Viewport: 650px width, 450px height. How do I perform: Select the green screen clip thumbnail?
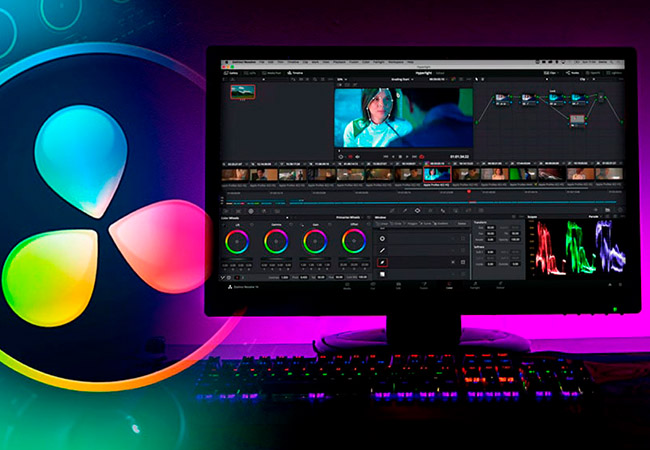click(522, 174)
